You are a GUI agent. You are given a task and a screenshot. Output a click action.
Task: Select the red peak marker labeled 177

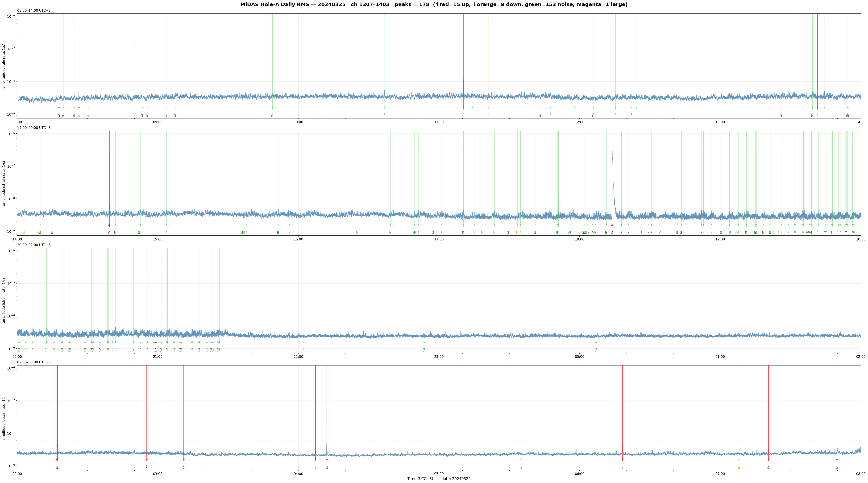[837, 459]
